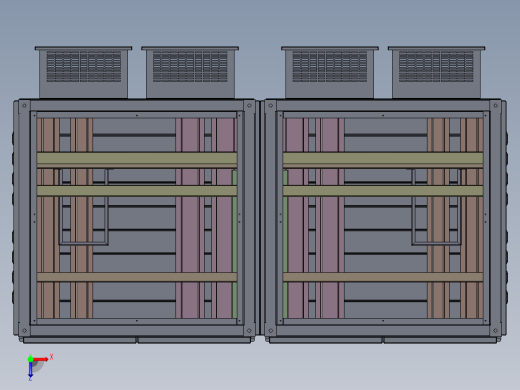Select the rightmost rooftop ventilation unit
This screenshot has height=390, width=520.
(x=436, y=72)
